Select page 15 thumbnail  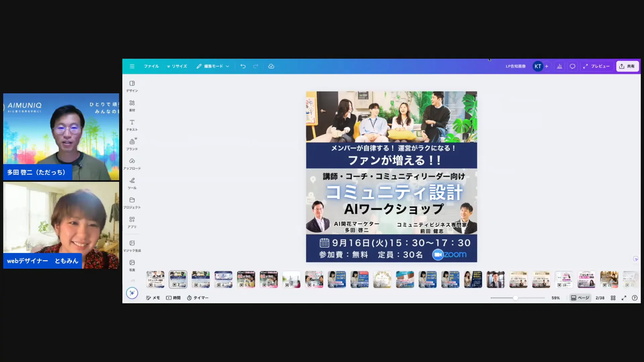[473, 280]
